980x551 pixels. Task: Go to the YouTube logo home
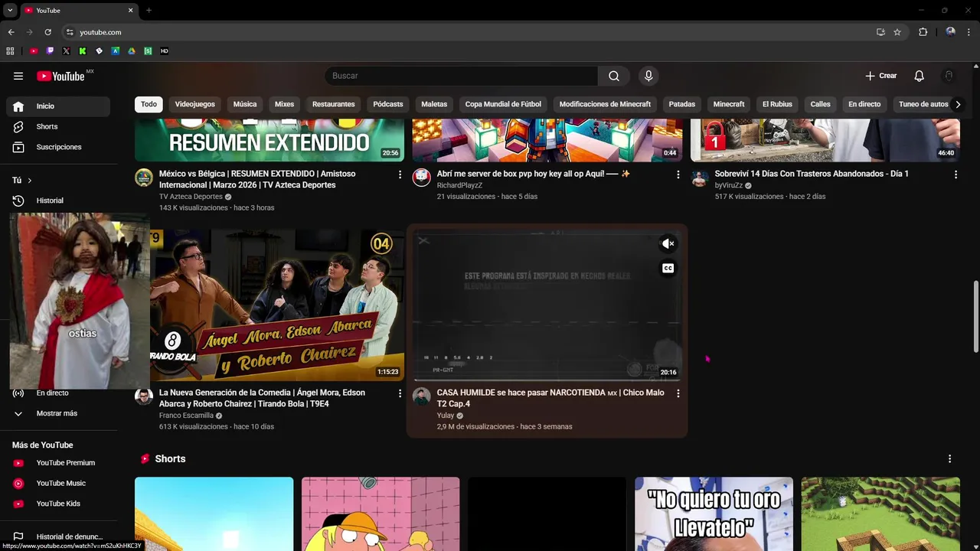point(60,76)
